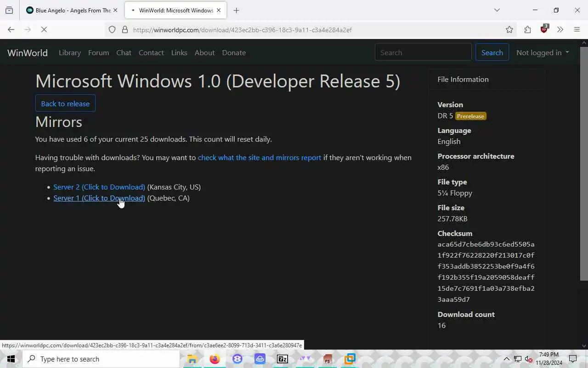Expand the Not logged in dropdown
588x368 pixels.
543,52
